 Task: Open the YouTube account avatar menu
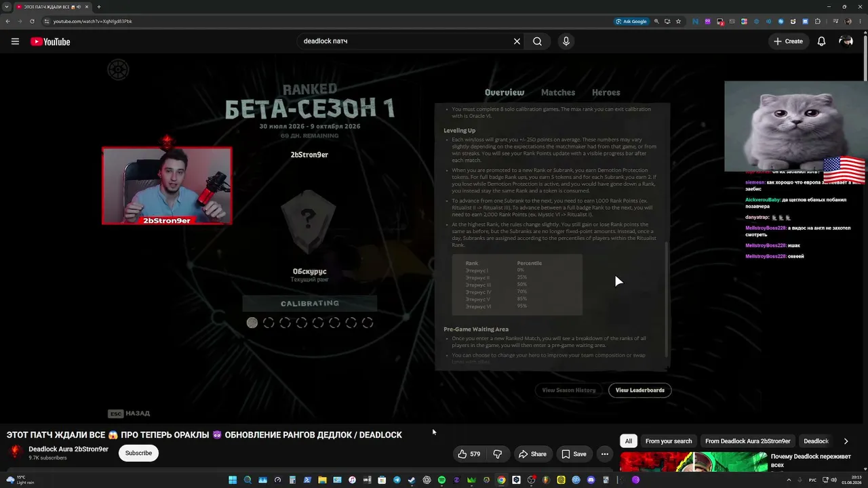(846, 41)
